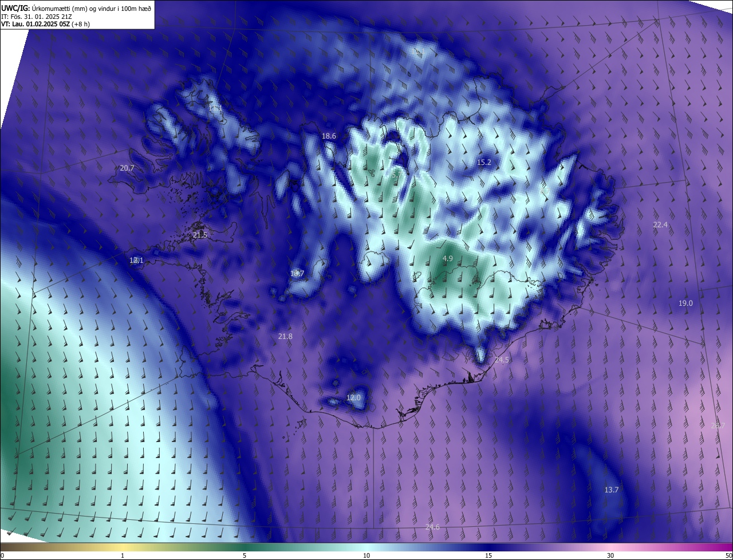Viewport: 733px width, 560px height.
Task: Click the UWC/IG map title line
Action: (x=76, y=7)
